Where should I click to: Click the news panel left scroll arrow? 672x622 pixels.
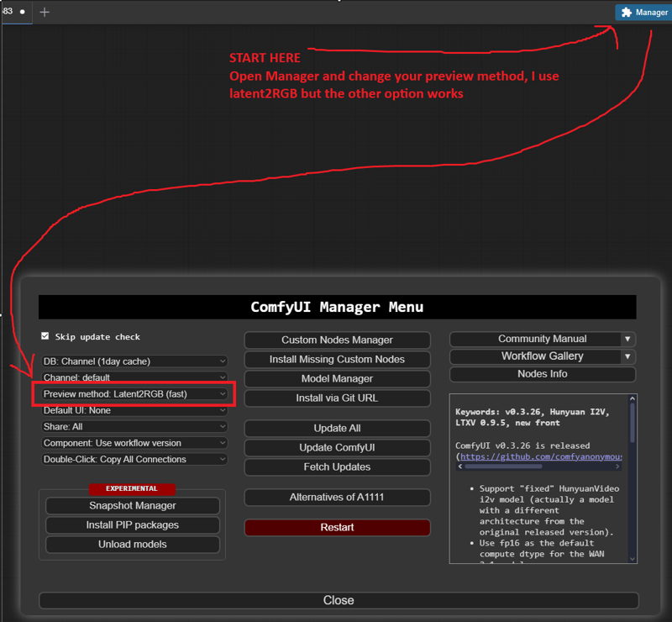[460, 466]
